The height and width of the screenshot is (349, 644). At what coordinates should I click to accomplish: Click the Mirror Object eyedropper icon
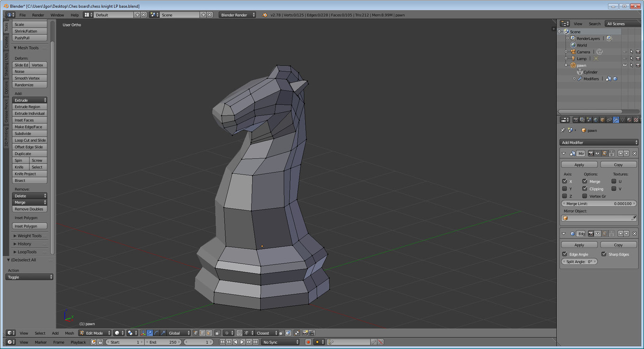(x=634, y=218)
